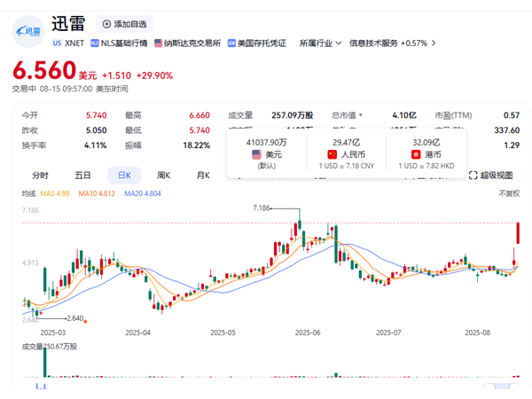
Task: Click the 市盈(TTM) label
Action: 453,115
